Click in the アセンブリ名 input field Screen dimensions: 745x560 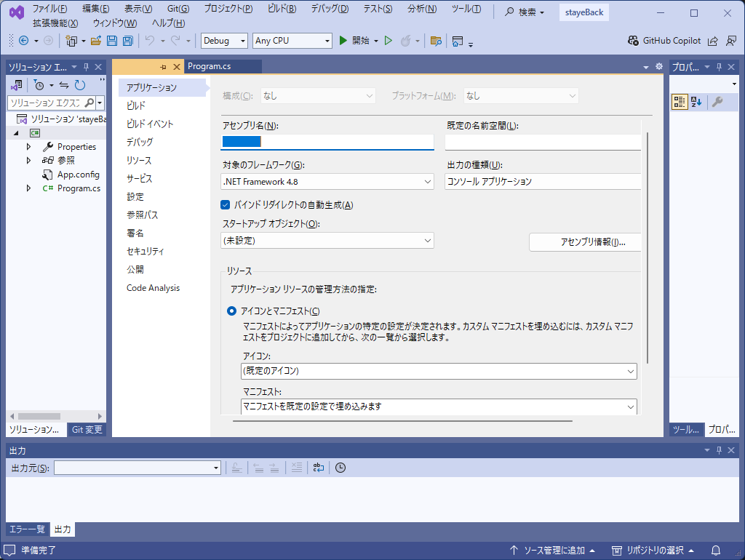327,142
